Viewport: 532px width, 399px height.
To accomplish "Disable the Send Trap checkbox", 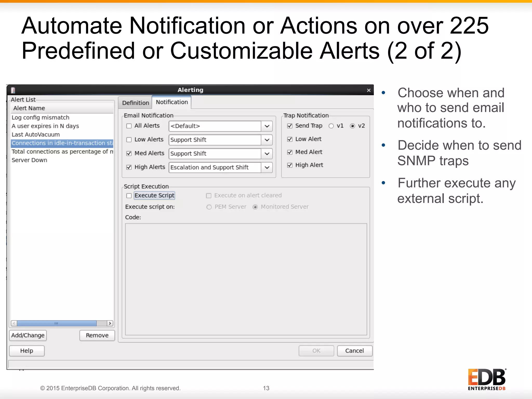I will 290,126.
